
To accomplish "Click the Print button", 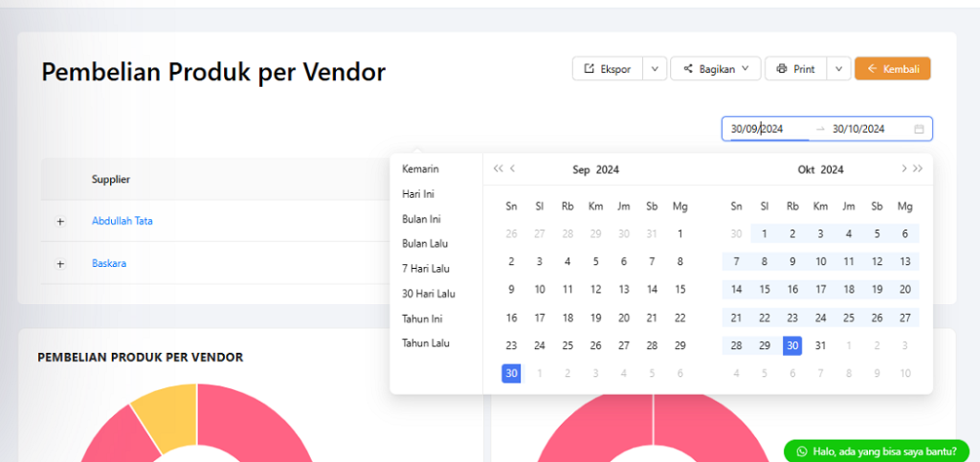I will coord(796,69).
